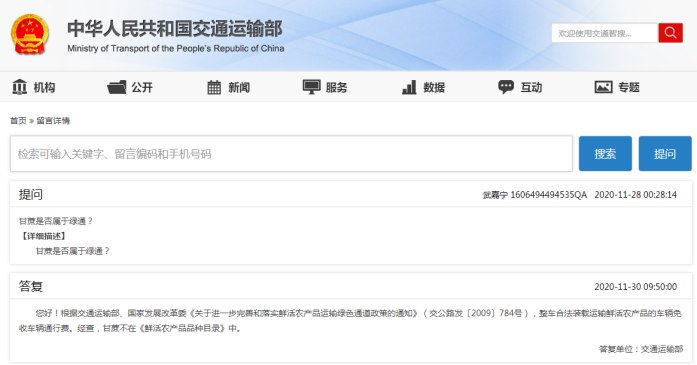Click the reply body paragraph citing 784号
This screenshot has height=365, width=697.
[350, 321]
